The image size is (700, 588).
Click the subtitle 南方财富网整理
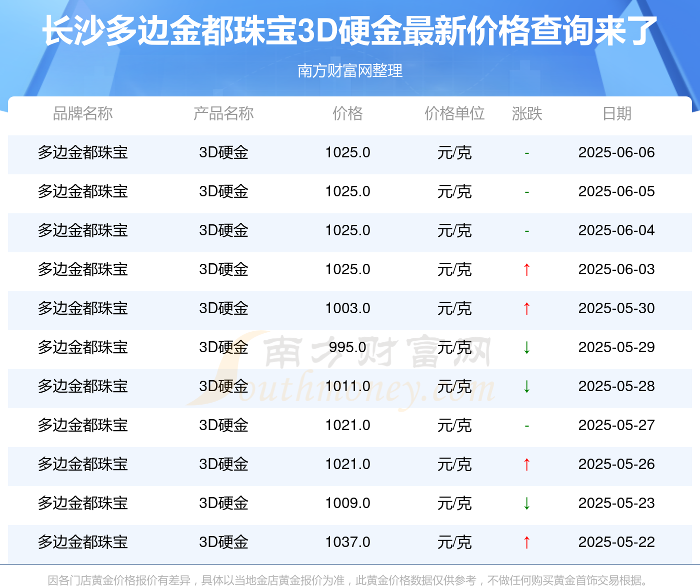coord(350,71)
